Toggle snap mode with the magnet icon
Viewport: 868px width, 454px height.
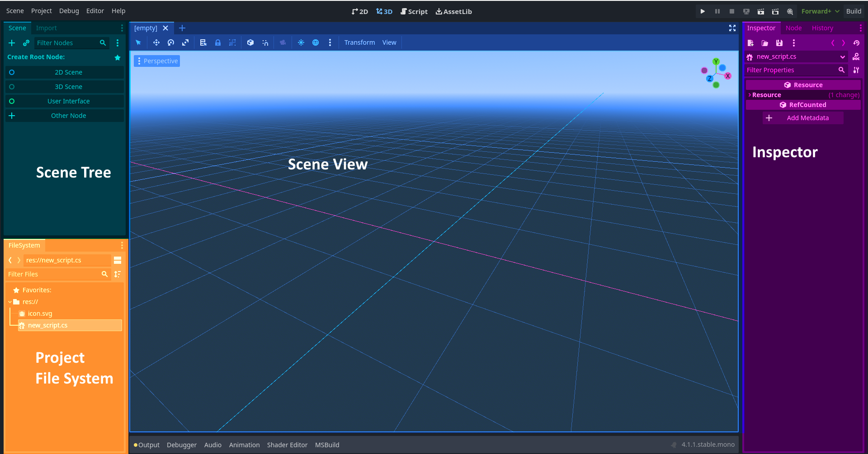click(x=265, y=42)
